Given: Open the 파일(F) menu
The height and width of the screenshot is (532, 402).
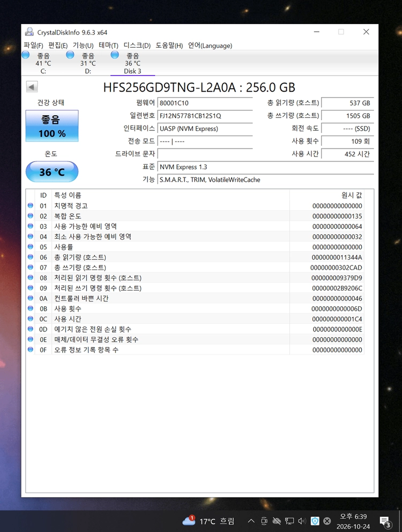Looking at the screenshot, I should [33, 46].
